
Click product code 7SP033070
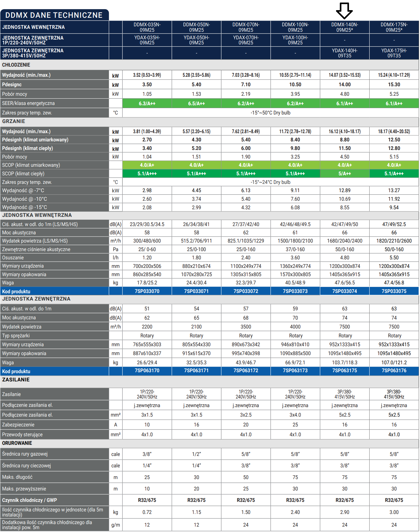pyautogui.click(x=147, y=291)
